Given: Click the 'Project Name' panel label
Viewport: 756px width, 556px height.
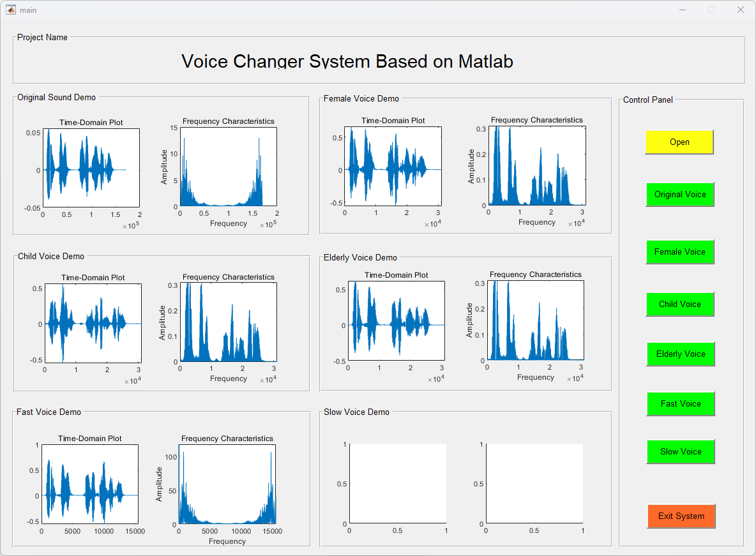Looking at the screenshot, I should (42, 37).
